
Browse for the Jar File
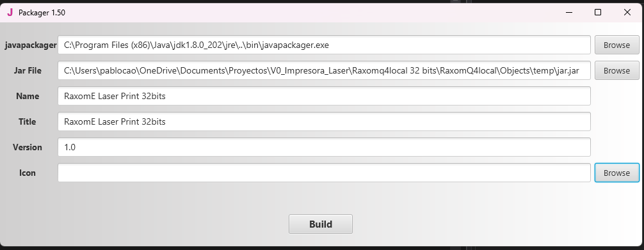[616, 70]
